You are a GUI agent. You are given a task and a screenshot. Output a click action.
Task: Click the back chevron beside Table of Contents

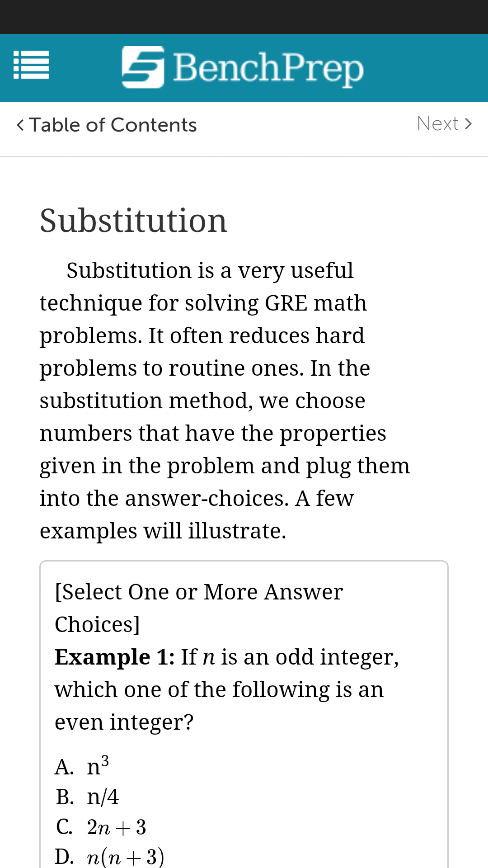pos(20,125)
